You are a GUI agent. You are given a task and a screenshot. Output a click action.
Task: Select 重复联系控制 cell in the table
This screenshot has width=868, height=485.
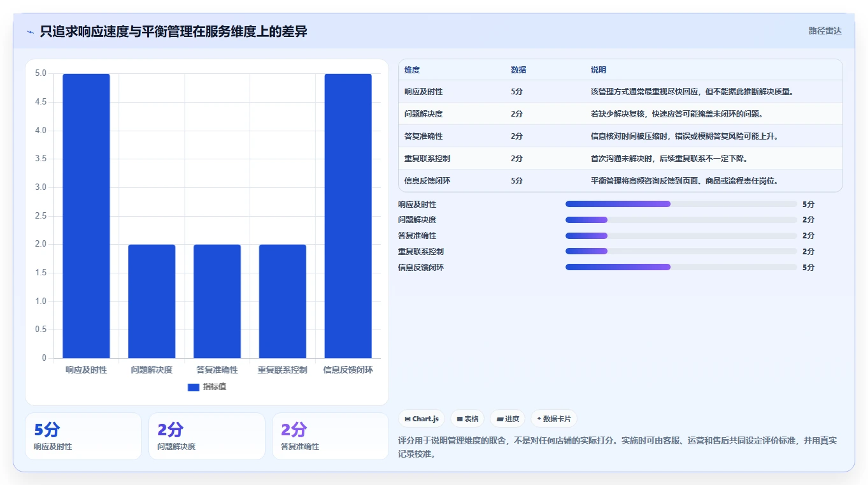point(427,159)
